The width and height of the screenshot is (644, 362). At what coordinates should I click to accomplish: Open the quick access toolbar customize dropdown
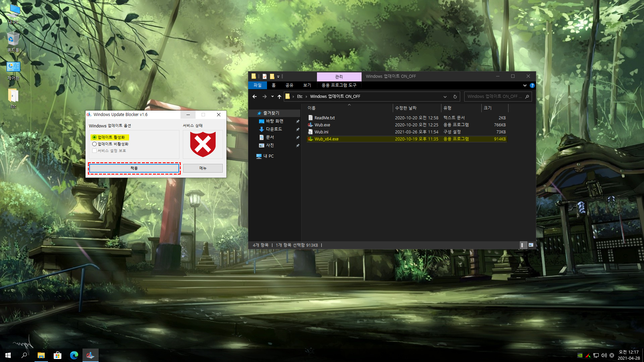278,77
